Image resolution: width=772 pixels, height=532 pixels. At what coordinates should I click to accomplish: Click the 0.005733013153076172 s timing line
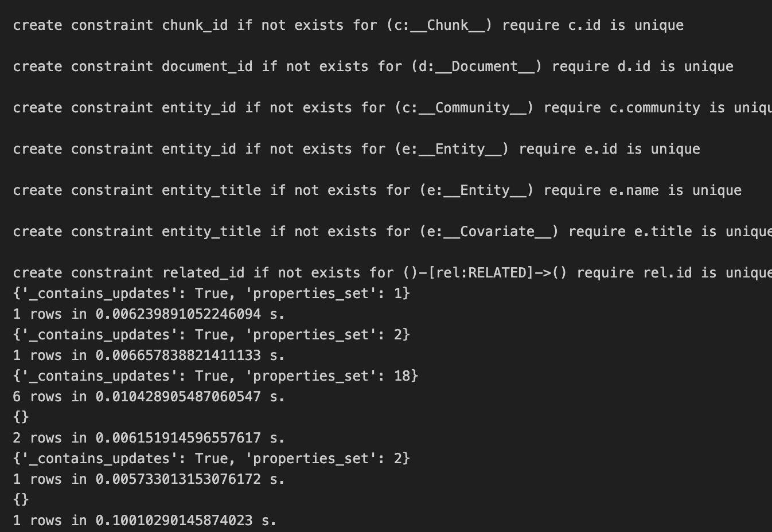point(149,479)
